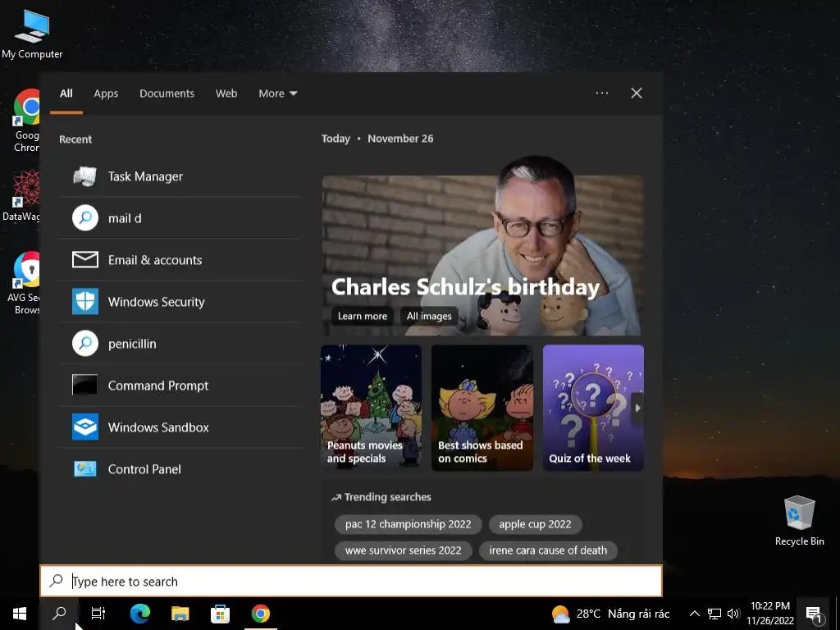Click the 'Trending searches' heading
840x630 pixels.
tap(387, 497)
